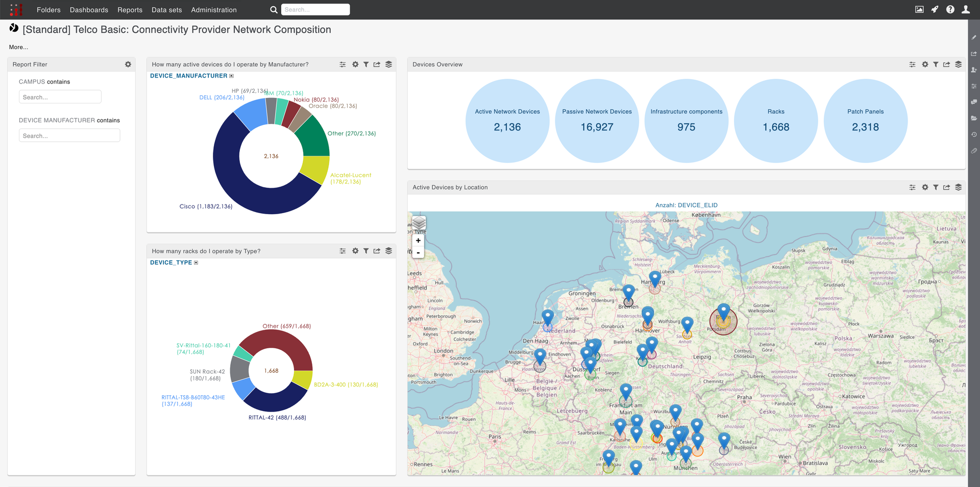
Task: Click the pencil edit icon in right sidebar
Action: pyautogui.click(x=974, y=37)
